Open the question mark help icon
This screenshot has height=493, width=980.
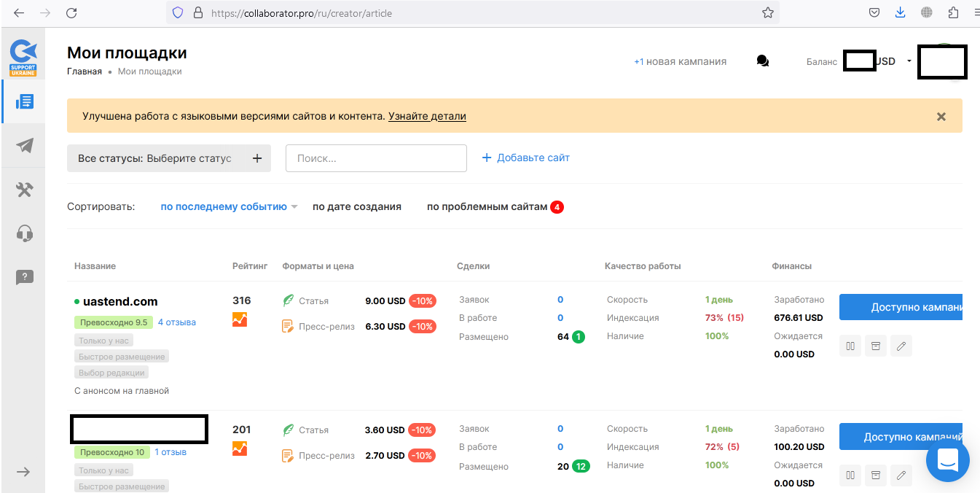pos(24,277)
